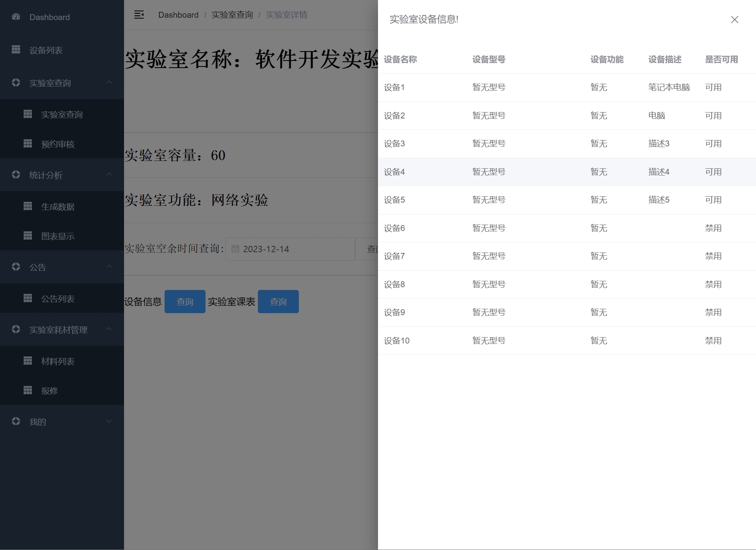Image resolution: width=756 pixels, height=550 pixels.
Task: Click the 实验室查询 breadcrumb link
Action: click(232, 15)
